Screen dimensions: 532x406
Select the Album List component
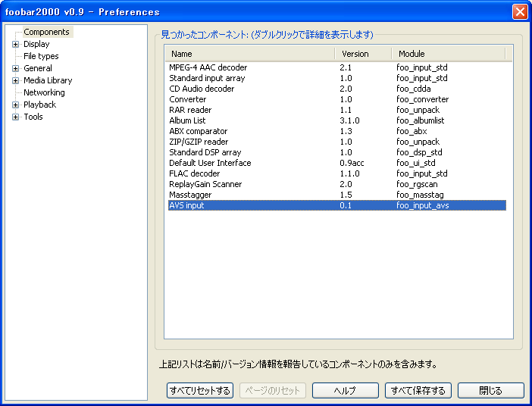(x=337, y=120)
